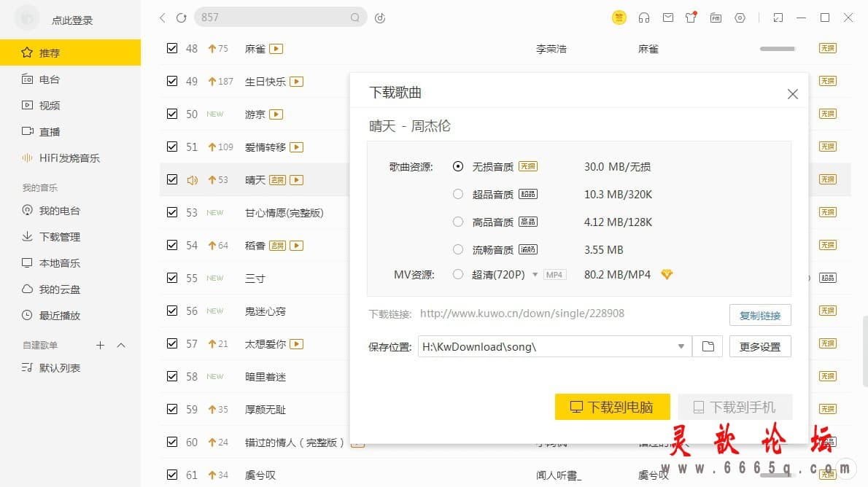Click 复制链接 button

(x=760, y=315)
